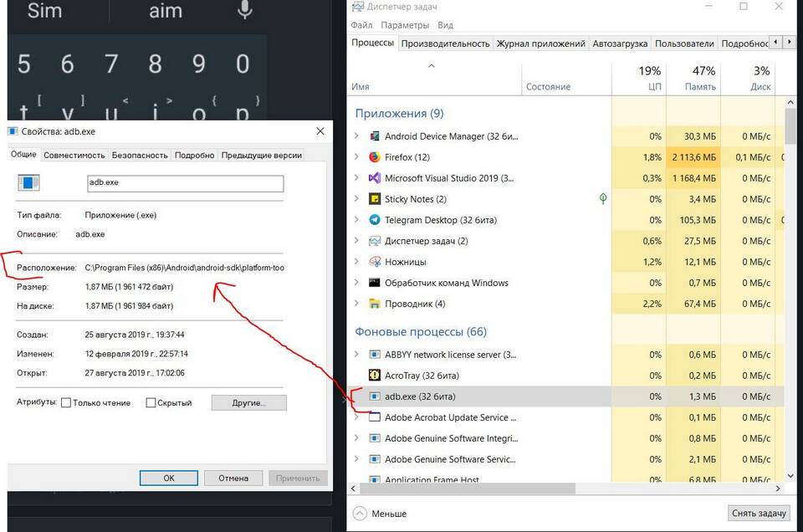The width and height of the screenshot is (803, 532).
Task: Select the Диспетчер задач process row icon
Action: pyautogui.click(x=375, y=241)
